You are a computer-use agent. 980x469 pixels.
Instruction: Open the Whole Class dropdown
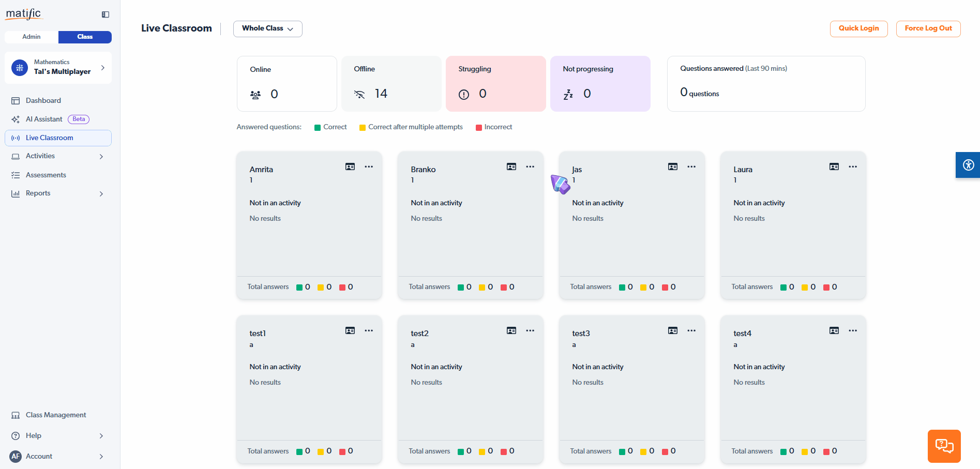pyautogui.click(x=267, y=28)
